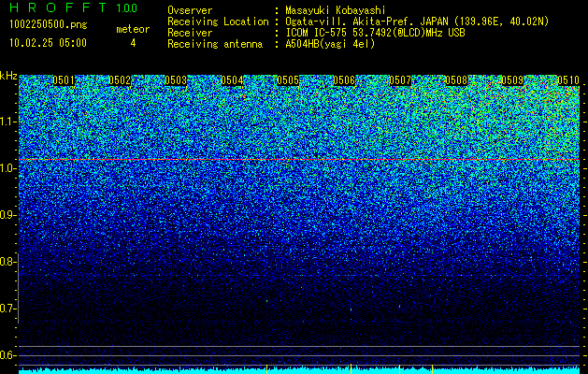Click the date stamp 10.02.25 05:00
This screenshot has width=588, height=374.
tap(48, 42)
